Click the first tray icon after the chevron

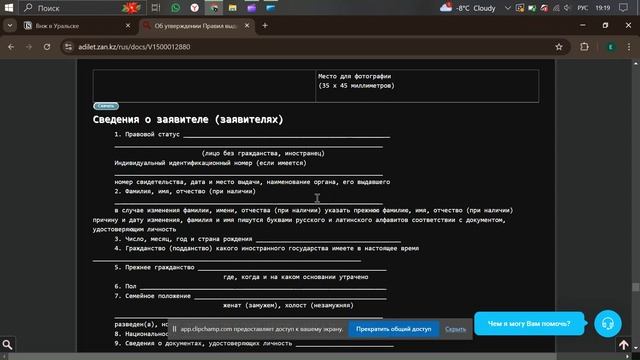coord(520,8)
